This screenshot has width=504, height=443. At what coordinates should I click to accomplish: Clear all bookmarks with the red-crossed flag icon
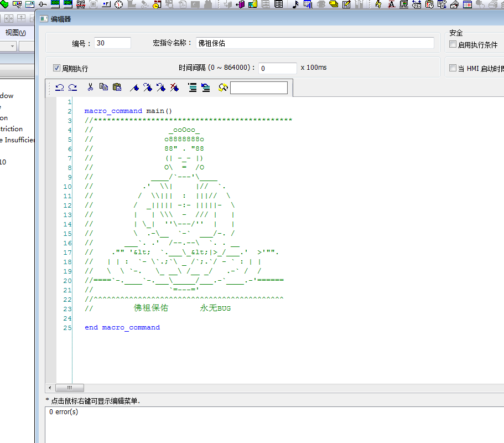(174, 87)
